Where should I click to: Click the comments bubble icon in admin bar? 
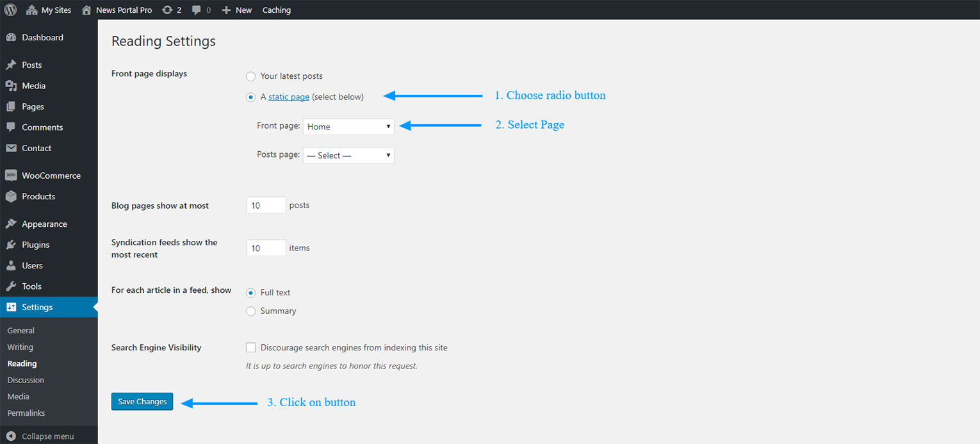click(197, 10)
